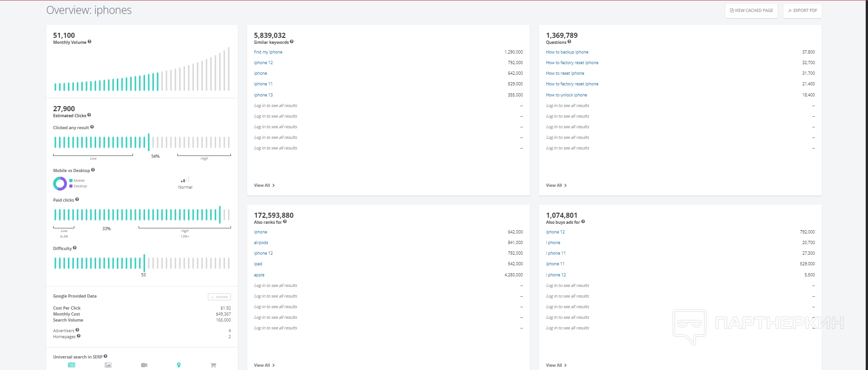Open the 'How to backup iphone' question
Image resolution: width=868 pixels, height=370 pixels.
click(567, 52)
